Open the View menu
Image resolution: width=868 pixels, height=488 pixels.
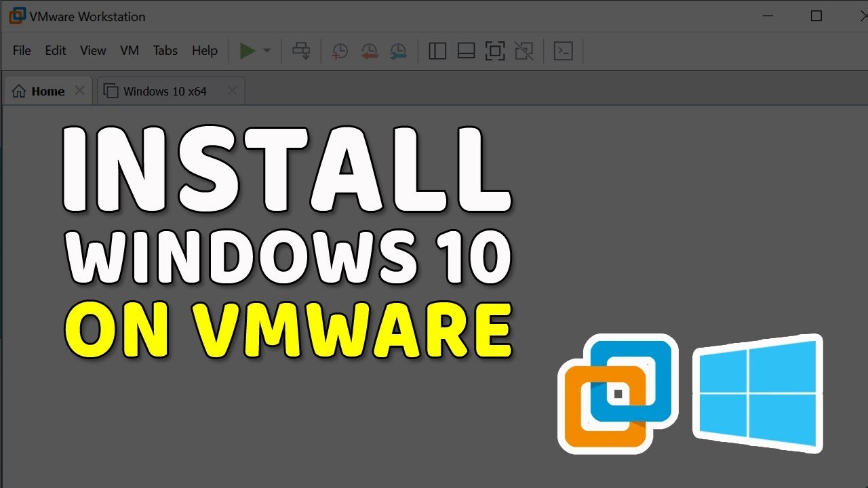click(x=93, y=51)
